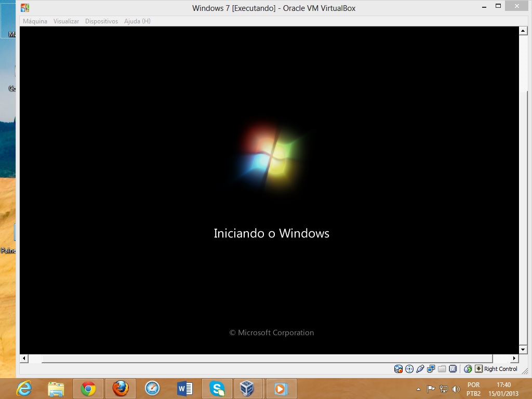Click the keyboard capture arrow indicator
Image resolution: width=532 pixels, height=399 pixels.
coord(478,369)
